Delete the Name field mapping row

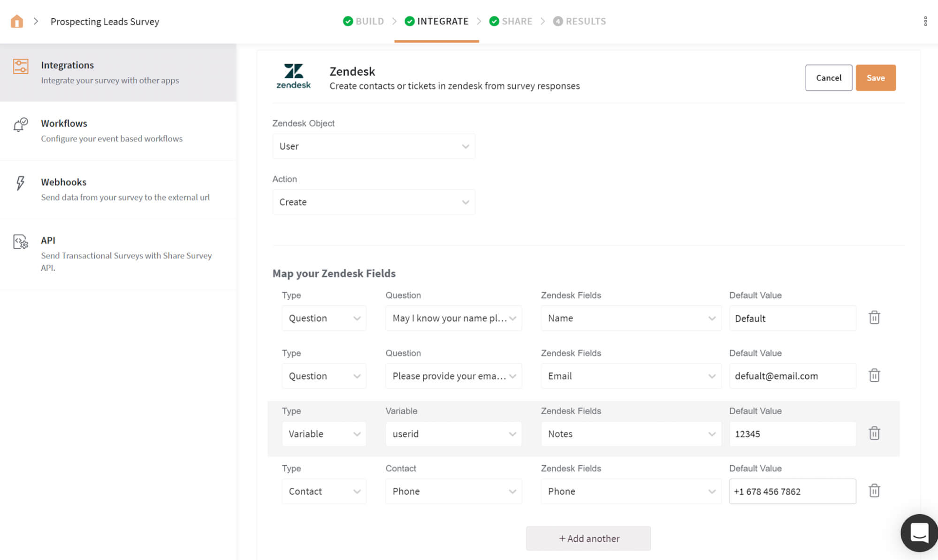coord(874,318)
